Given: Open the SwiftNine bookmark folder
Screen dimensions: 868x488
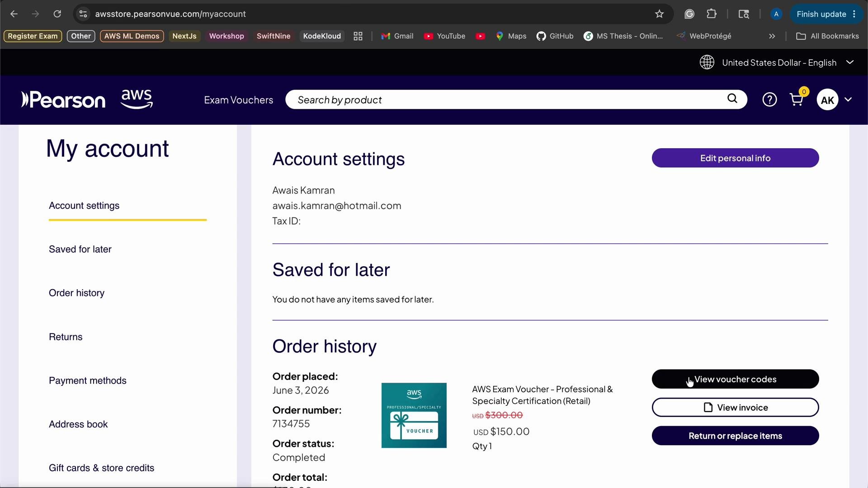Looking at the screenshot, I should pyautogui.click(x=274, y=36).
